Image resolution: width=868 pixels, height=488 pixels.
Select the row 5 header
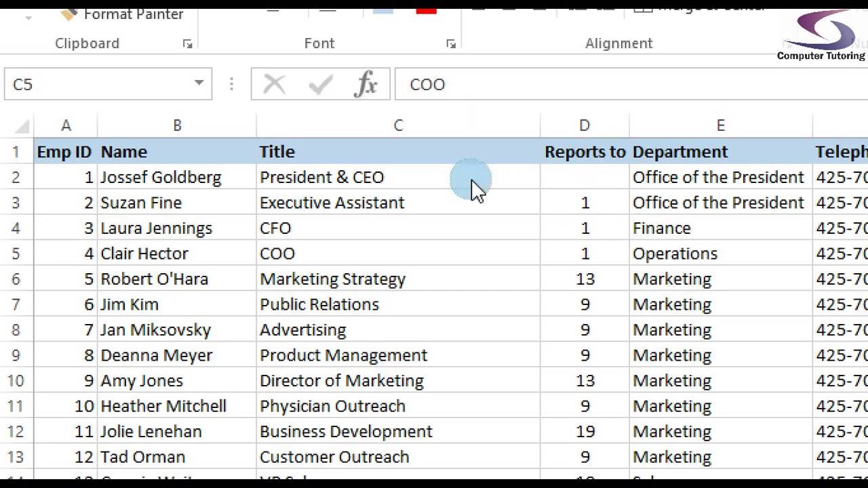[16, 253]
